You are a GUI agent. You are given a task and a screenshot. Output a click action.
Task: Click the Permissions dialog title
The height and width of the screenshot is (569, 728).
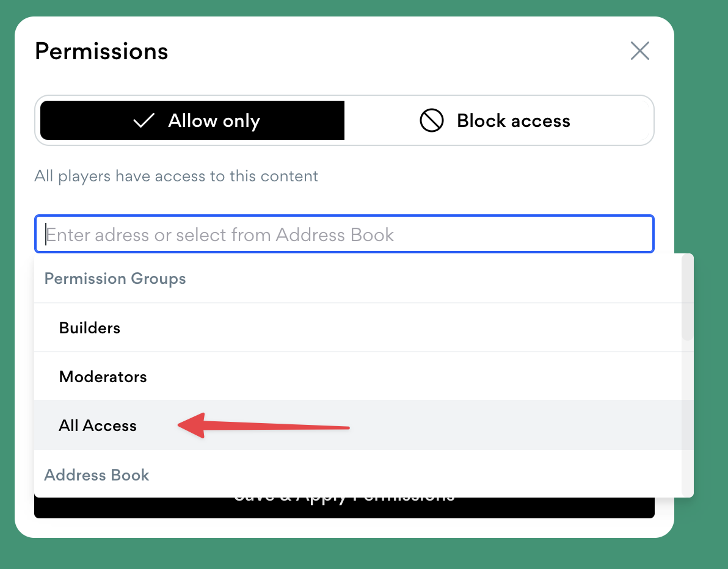pyautogui.click(x=101, y=51)
